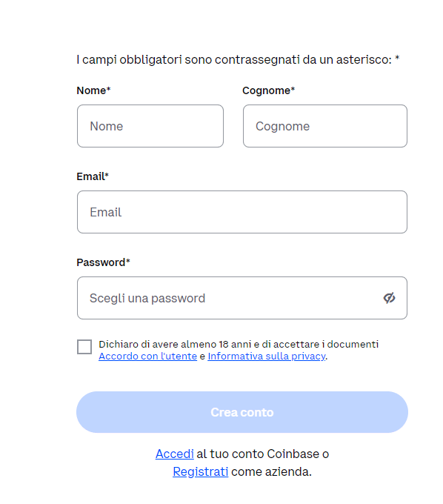This screenshot has width=443, height=504.
Task: Focus the Nome input field
Action: click(150, 126)
